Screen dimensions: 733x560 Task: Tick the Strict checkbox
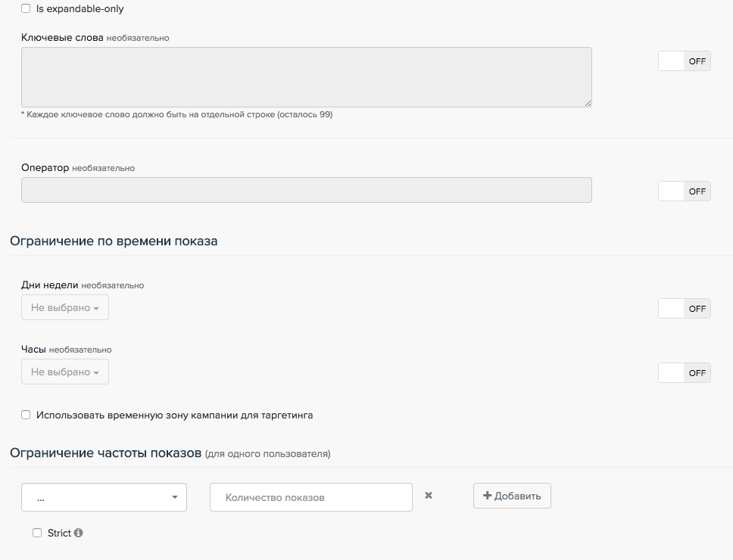[x=37, y=533]
